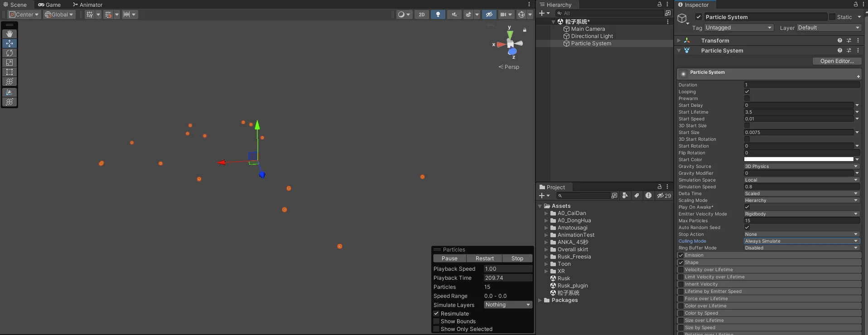Image resolution: width=868 pixels, height=335 pixels.
Task: Select the Rect tool
Action: click(10, 72)
